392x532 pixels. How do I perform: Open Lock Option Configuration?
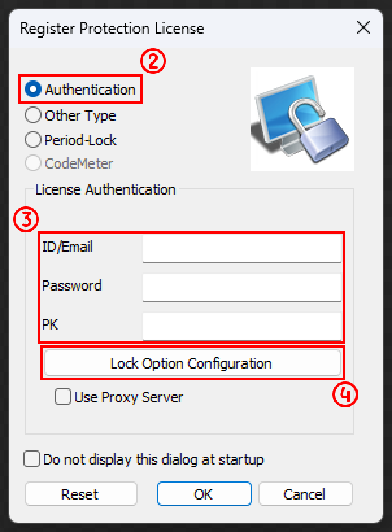[x=193, y=363]
